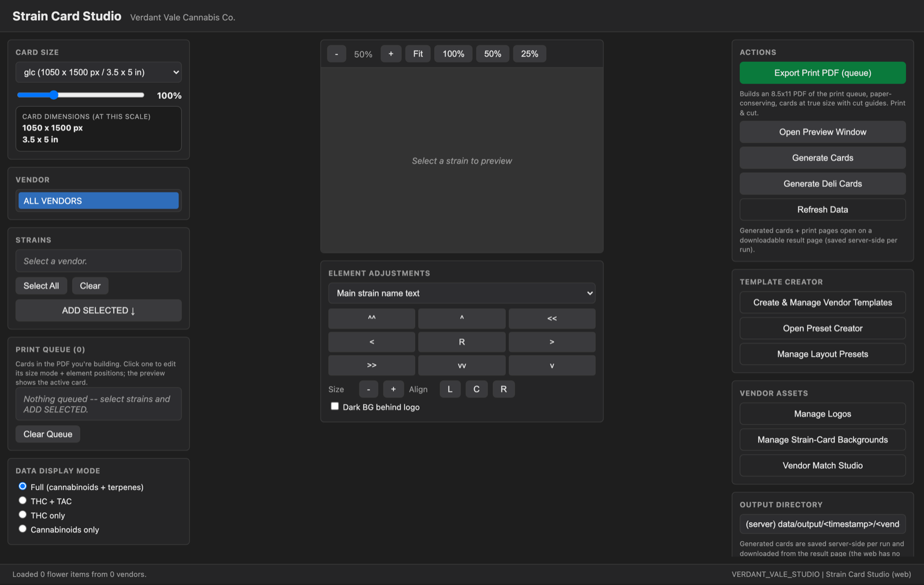
Task: Click Clear button under strains
Action: [x=90, y=286]
